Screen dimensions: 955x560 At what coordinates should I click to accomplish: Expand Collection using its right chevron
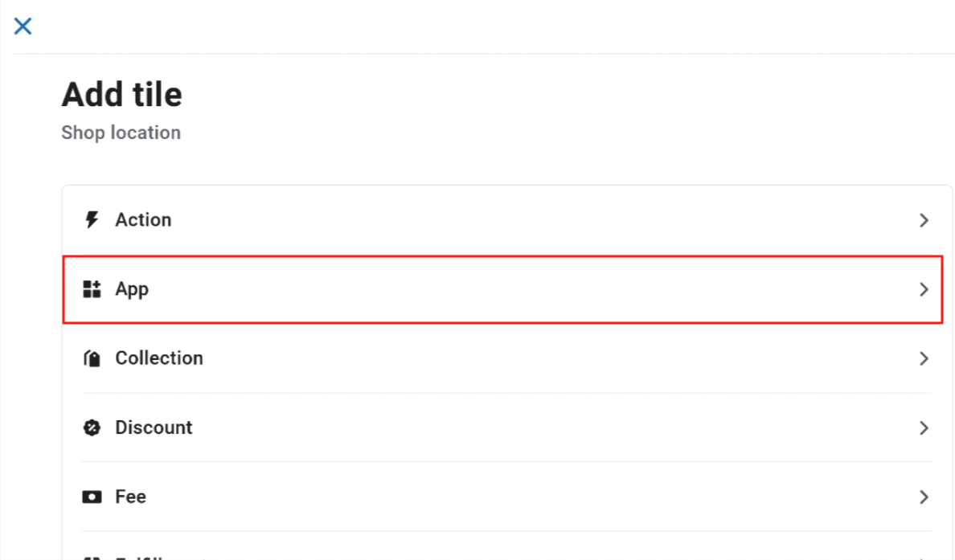tap(924, 358)
